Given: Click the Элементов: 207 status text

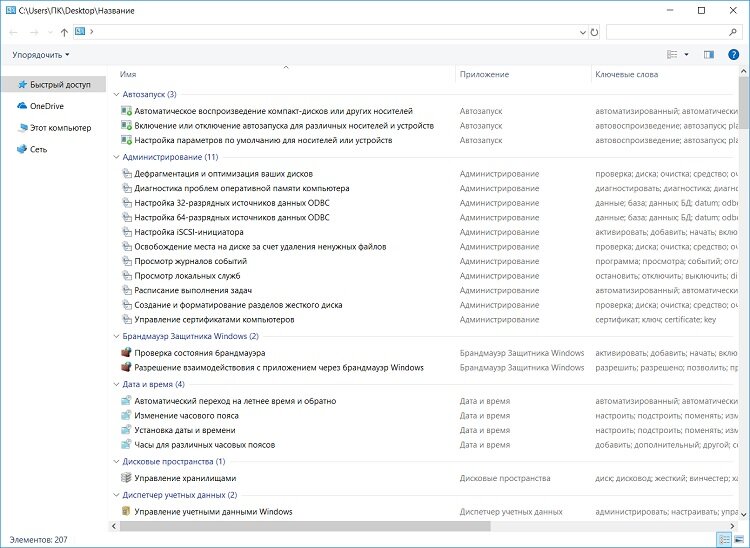Looking at the screenshot, I should pyautogui.click(x=38, y=539).
